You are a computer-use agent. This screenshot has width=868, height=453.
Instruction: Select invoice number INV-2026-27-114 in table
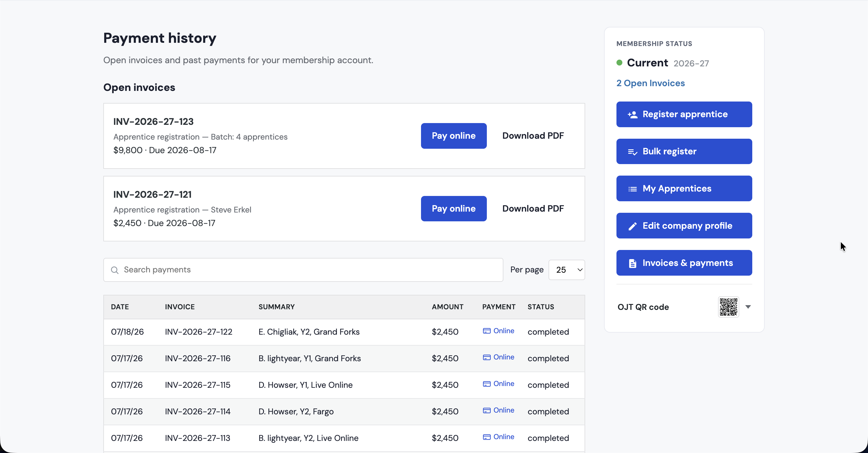tap(198, 412)
